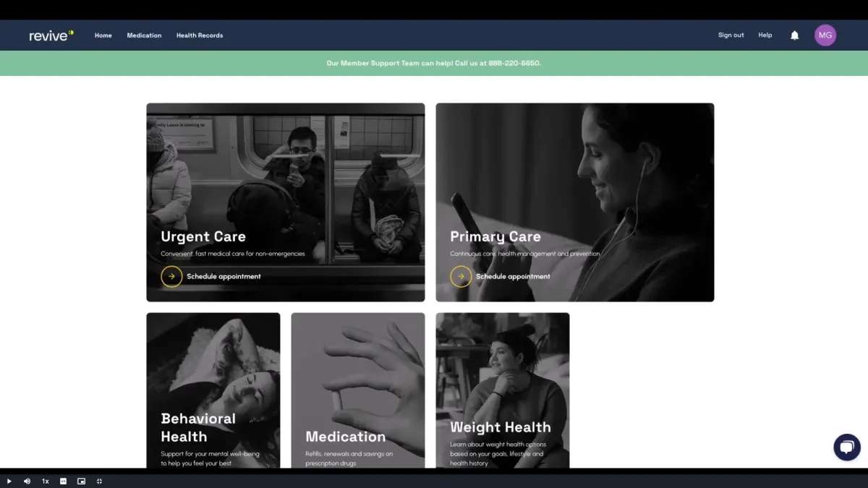868x488 pixels.
Task: Toggle picture-in-picture mode
Action: click(x=81, y=481)
